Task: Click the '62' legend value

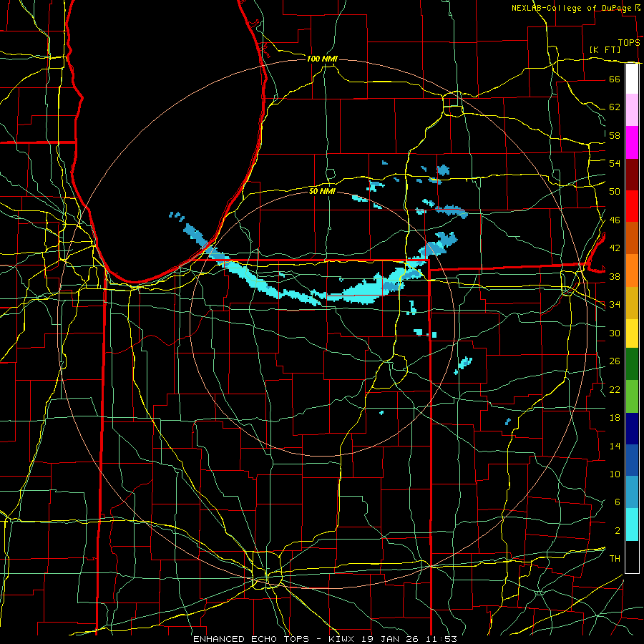Action: pos(615,107)
